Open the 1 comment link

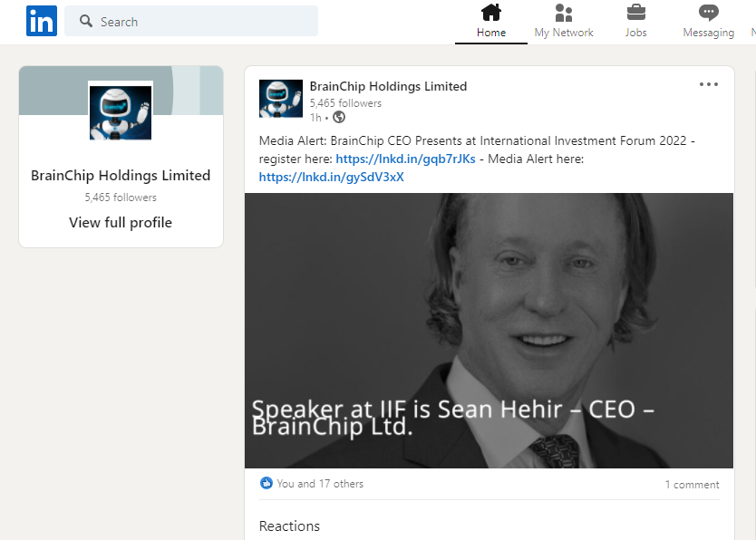(x=692, y=485)
